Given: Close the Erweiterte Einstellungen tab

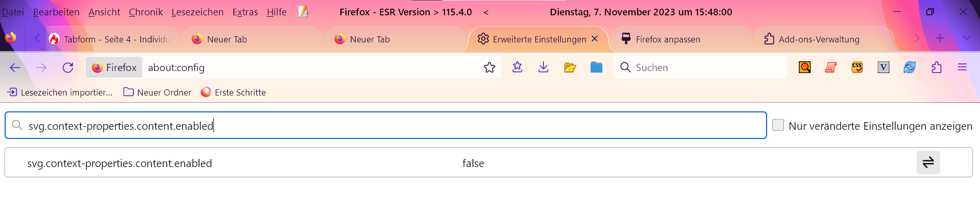Looking at the screenshot, I should click(x=595, y=39).
